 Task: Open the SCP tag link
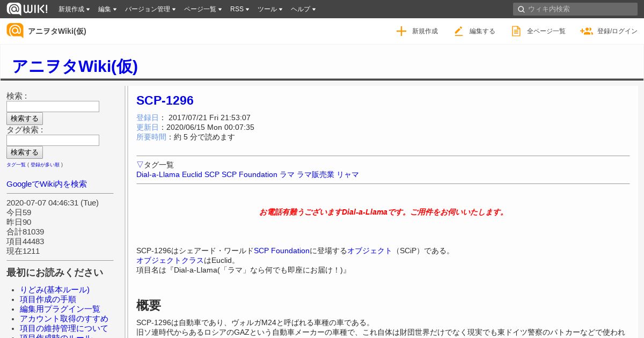[212, 174]
